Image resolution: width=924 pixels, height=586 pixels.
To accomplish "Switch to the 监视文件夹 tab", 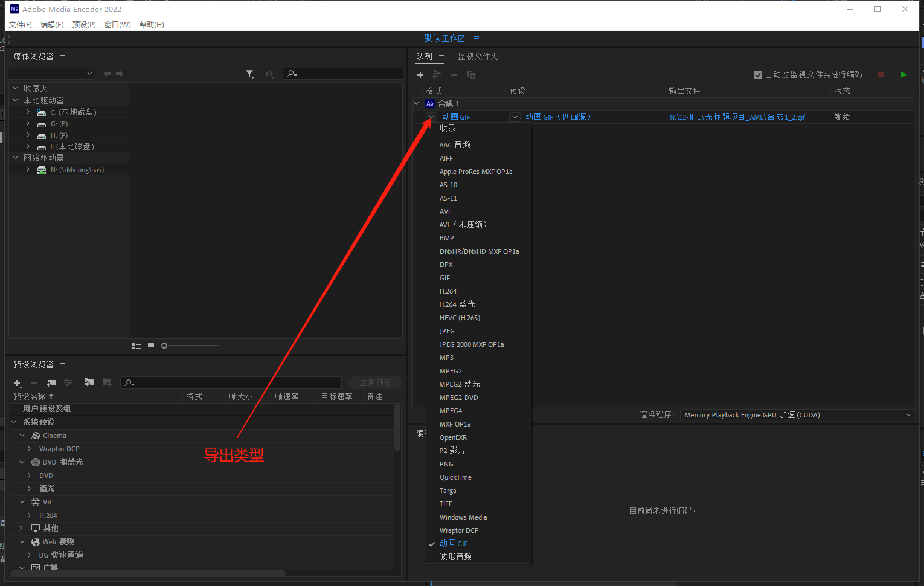I will 478,56.
